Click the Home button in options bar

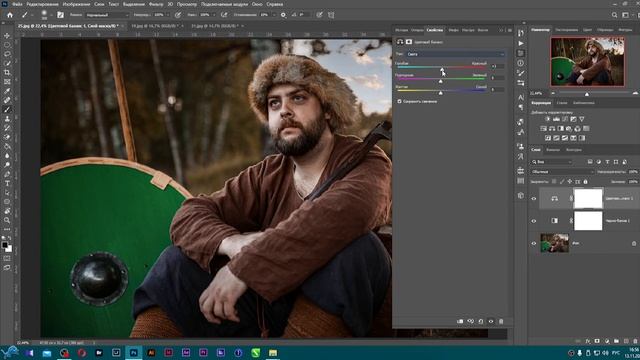tap(10, 15)
